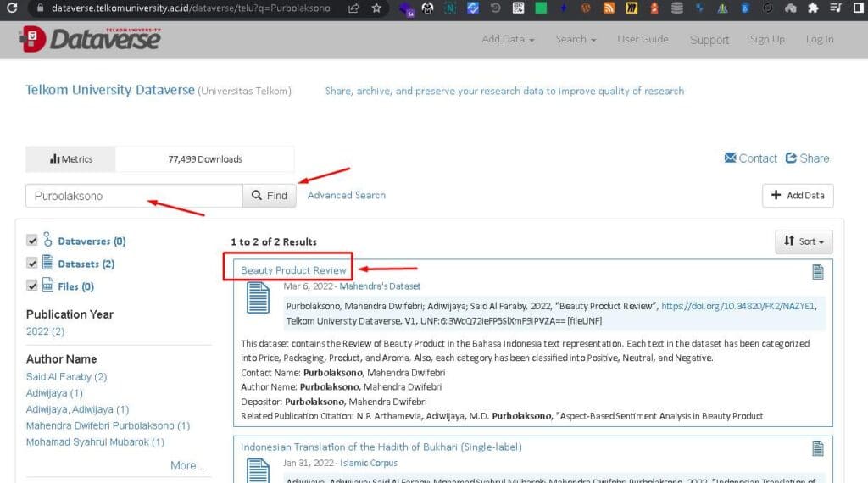Filter by publication year 2022 (2)
Viewport: 868px width, 483px height.
(x=46, y=331)
